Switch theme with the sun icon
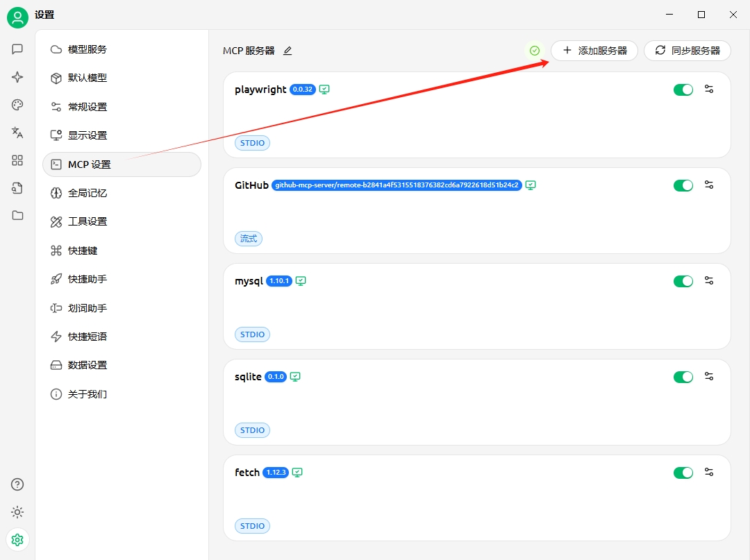This screenshot has height=560, width=750. pyautogui.click(x=17, y=512)
